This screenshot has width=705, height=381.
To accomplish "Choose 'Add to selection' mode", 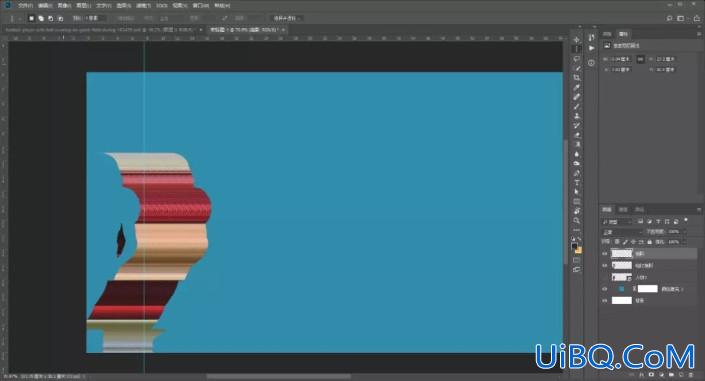I will pos(41,18).
